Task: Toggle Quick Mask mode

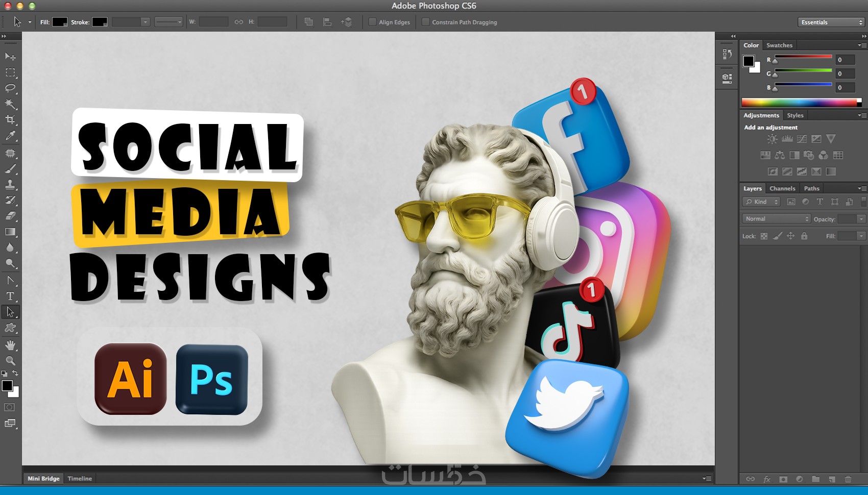Action: pyautogui.click(x=10, y=407)
